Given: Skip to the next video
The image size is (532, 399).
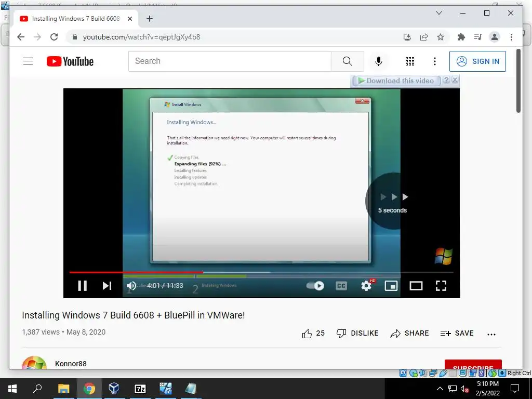Looking at the screenshot, I should point(107,286).
